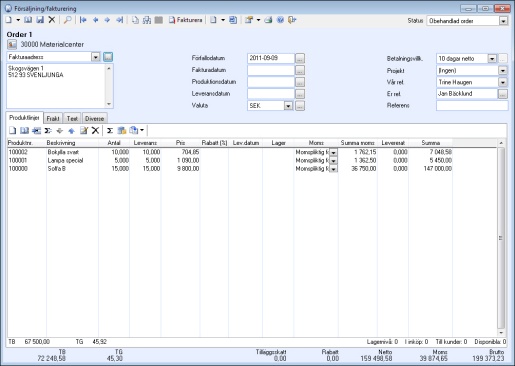Delete product line with X icon

click(95, 130)
